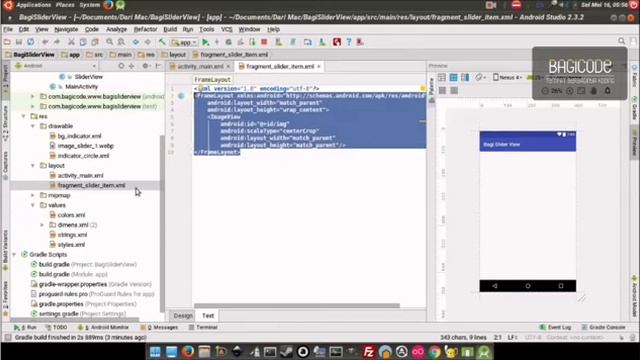Open the Messages tool window
Image resolution: width=640 pixels, height=360 pixels.
click(x=159, y=327)
